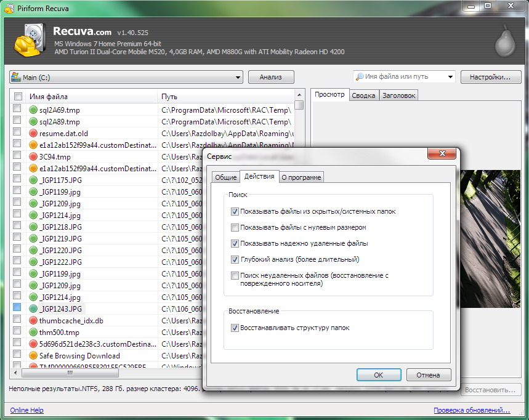Click the Восстановить... button
Screen dimensions: 529x420
[x=490, y=390]
